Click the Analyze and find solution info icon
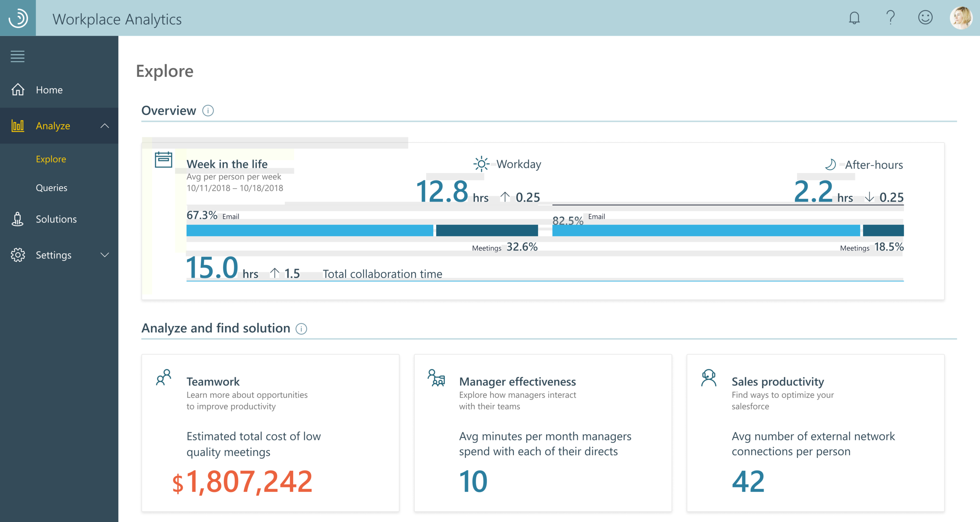Image resolution: width=980 pixels, height=522 pixels. coord(301,329)
